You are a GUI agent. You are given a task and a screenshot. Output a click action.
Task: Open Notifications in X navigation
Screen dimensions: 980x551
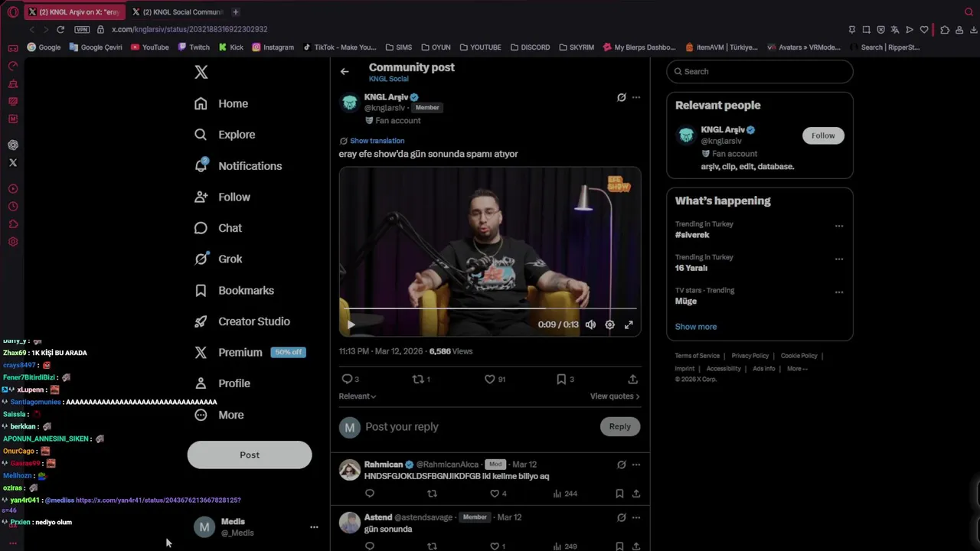click(238, 166)
